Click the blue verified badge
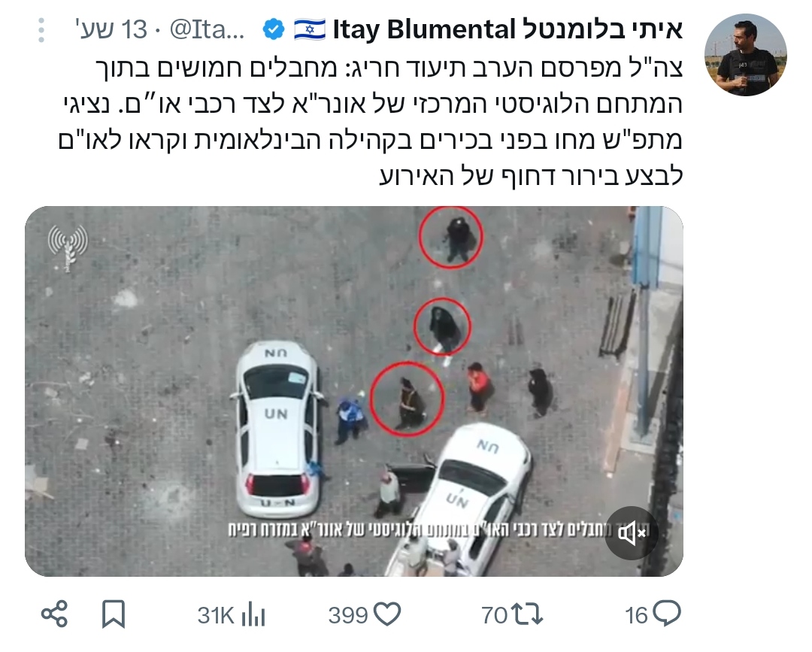The image size is (812, 652). 274,29
